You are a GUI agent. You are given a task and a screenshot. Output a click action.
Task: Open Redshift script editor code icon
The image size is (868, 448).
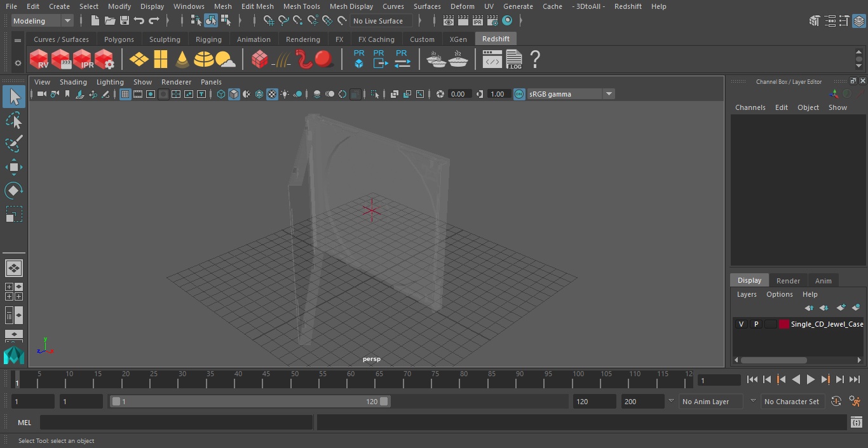coord(492,60)
